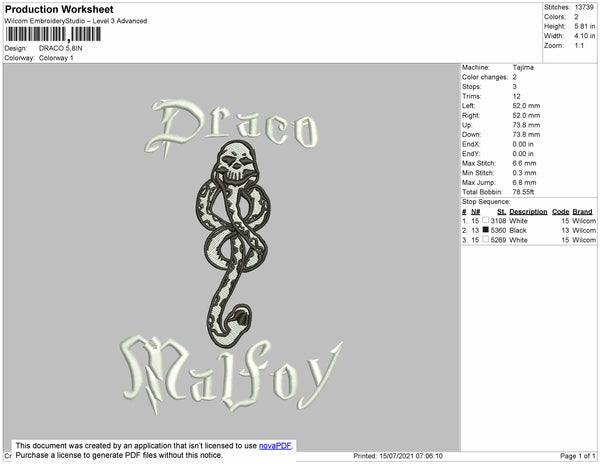Screen dimensions: 600x464
Task: Click the Up value 73.8 mm
Action: (526, 125)
